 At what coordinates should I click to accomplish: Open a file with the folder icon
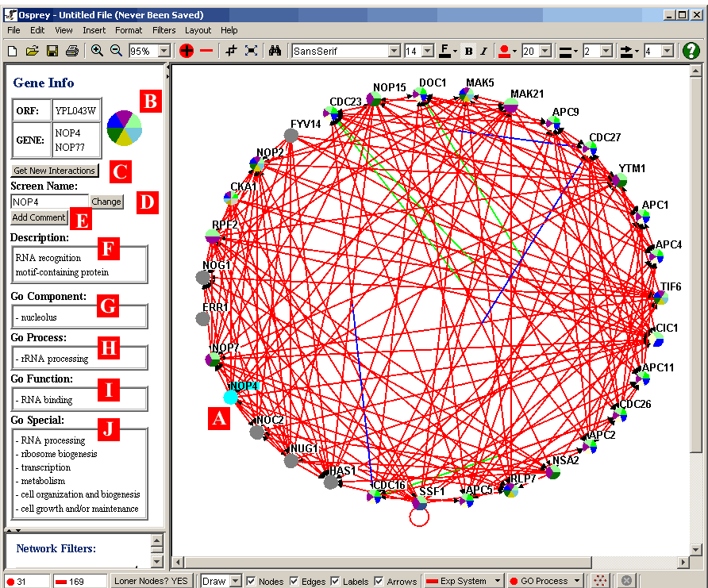tap(32, 51)
